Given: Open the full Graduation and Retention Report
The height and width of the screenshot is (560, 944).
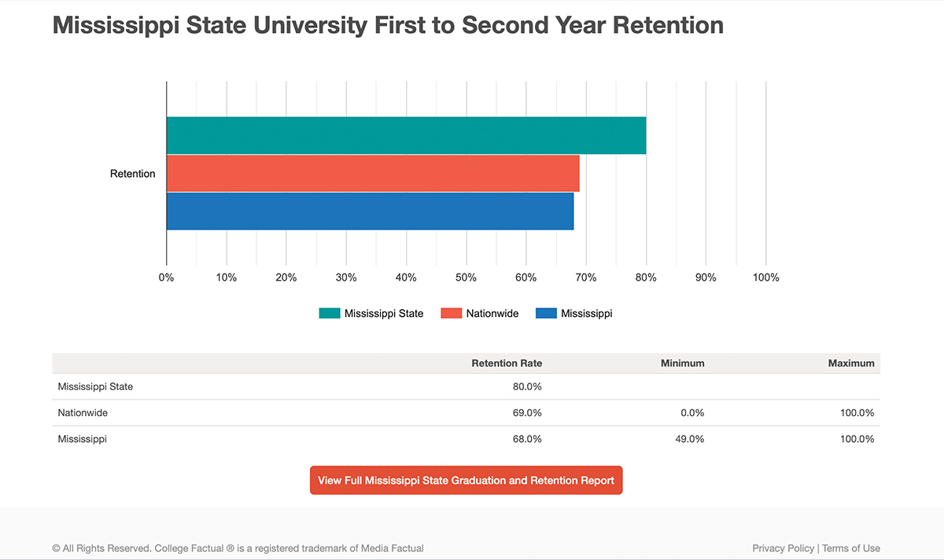Looking at the screenshot, I should (466, 480).
